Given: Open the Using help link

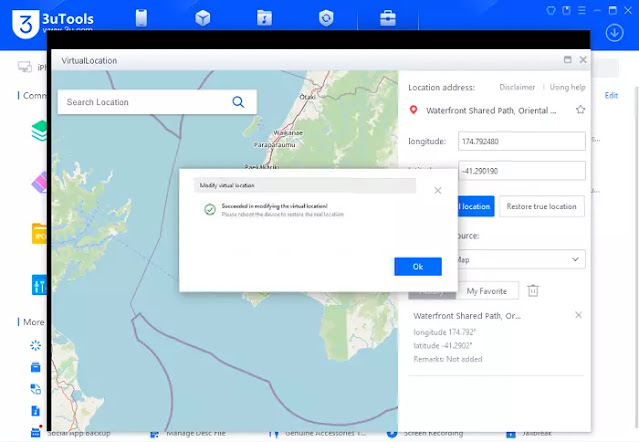Looking at the screenshot, I should [x=567, y=87].
